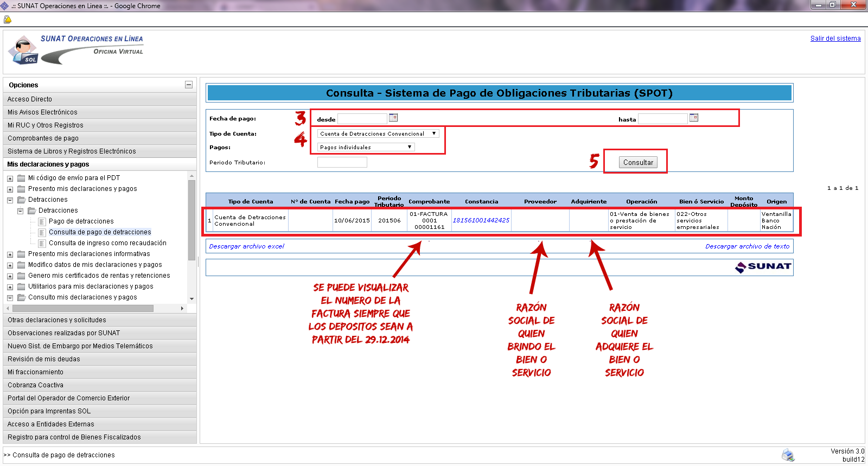Screen dimensions: 868x466
Task: Open Mi fraccionamiento menu section
Action: (x=100, y=372)
